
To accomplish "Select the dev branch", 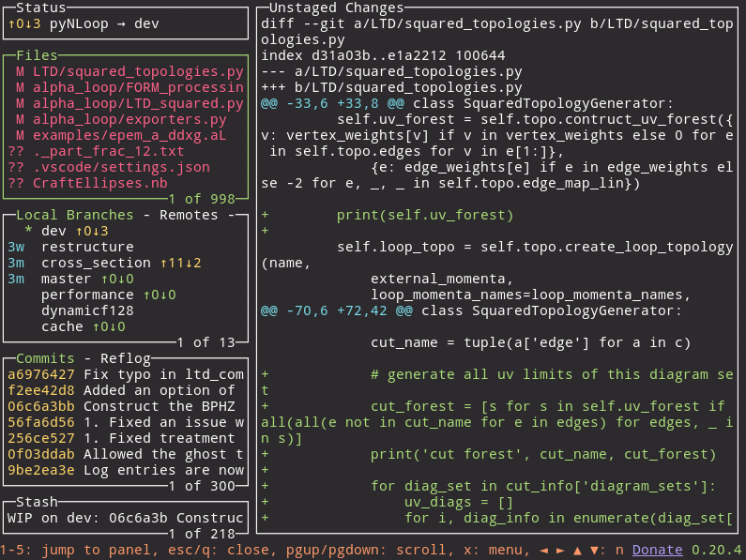I will (x=126, y=231).
